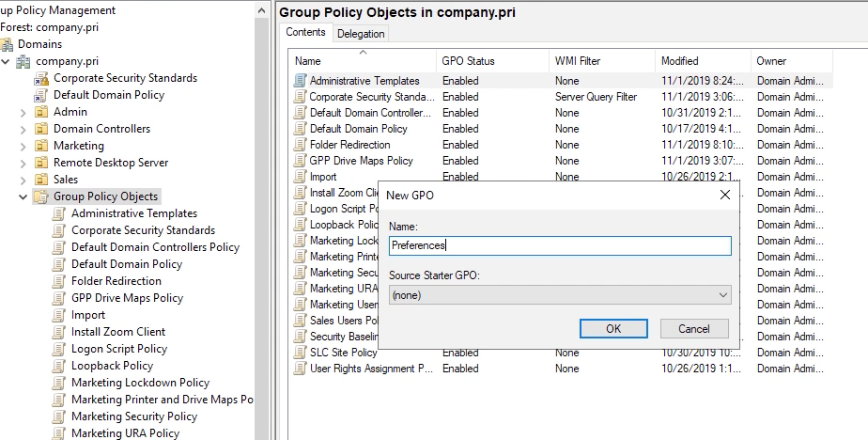Image resolution: width=868 pixels, height=440 pixels.
Task: Click OK to create the GPO
Action: [x=613, y=328]
